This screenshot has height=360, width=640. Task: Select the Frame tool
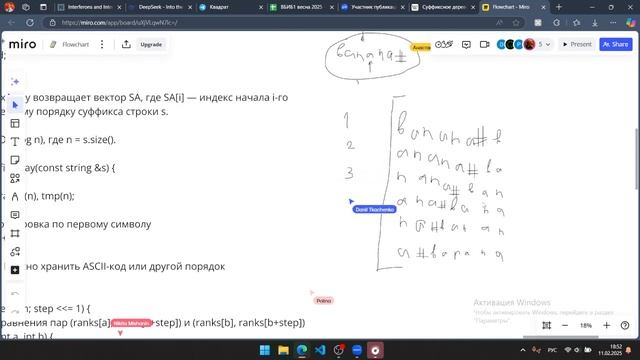coord(15,233)
